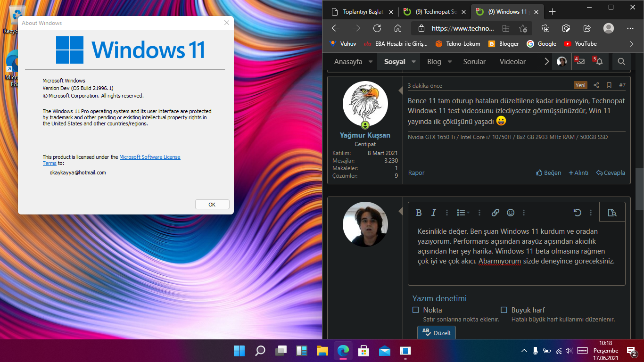The height and width of the screenshot is (362, 644).
Task: Open the YouTube bookmark
Action: pyautogui.click(x=580, y=44)
